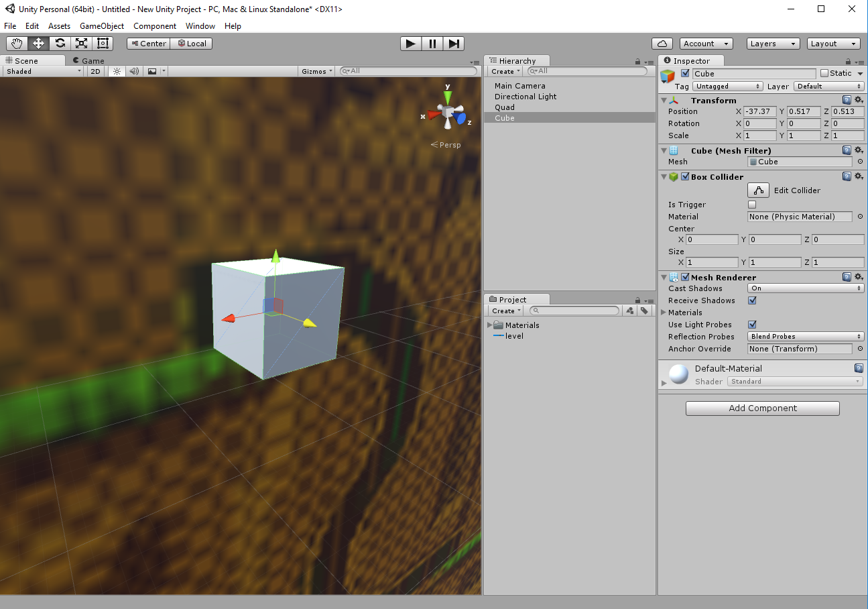Click Anchor Override object picker circle

coord(860,349)
